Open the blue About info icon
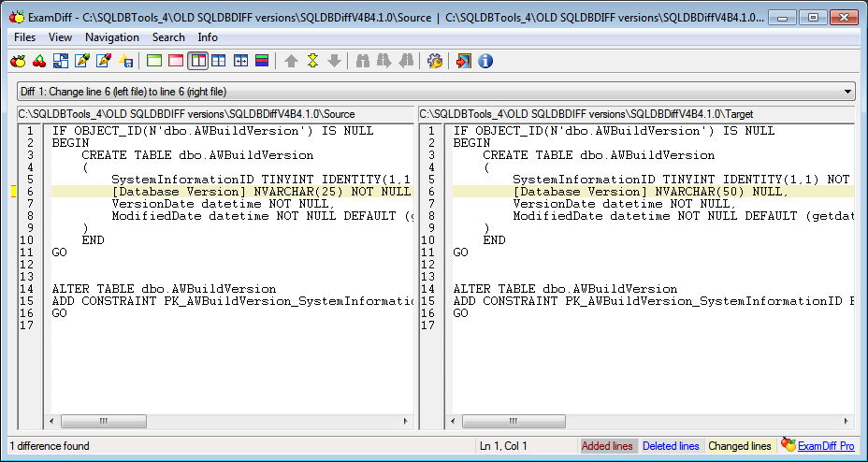Screen dimensions: 868x462 tap(485, 61)
